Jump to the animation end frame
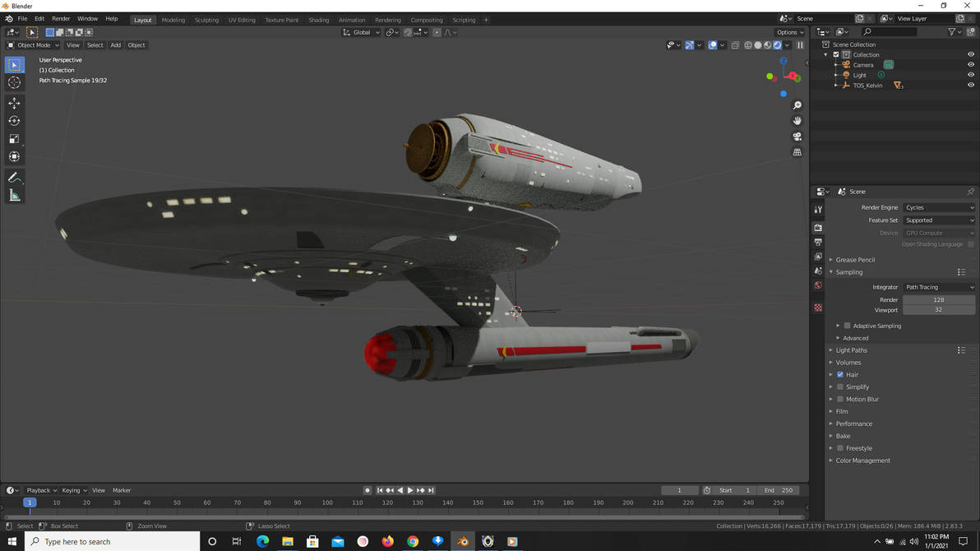 pyautogui.click(x=431, y=491)
